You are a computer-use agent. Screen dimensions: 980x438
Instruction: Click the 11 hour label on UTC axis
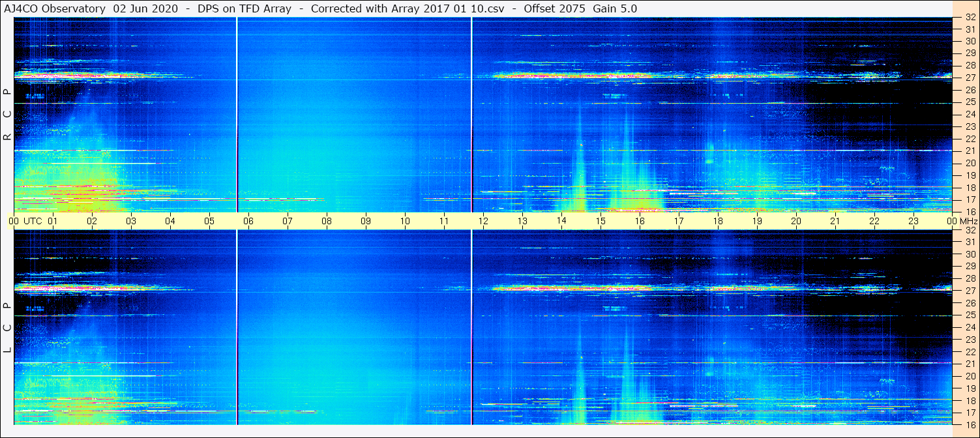pyautogui.click(x=444, y=221)
